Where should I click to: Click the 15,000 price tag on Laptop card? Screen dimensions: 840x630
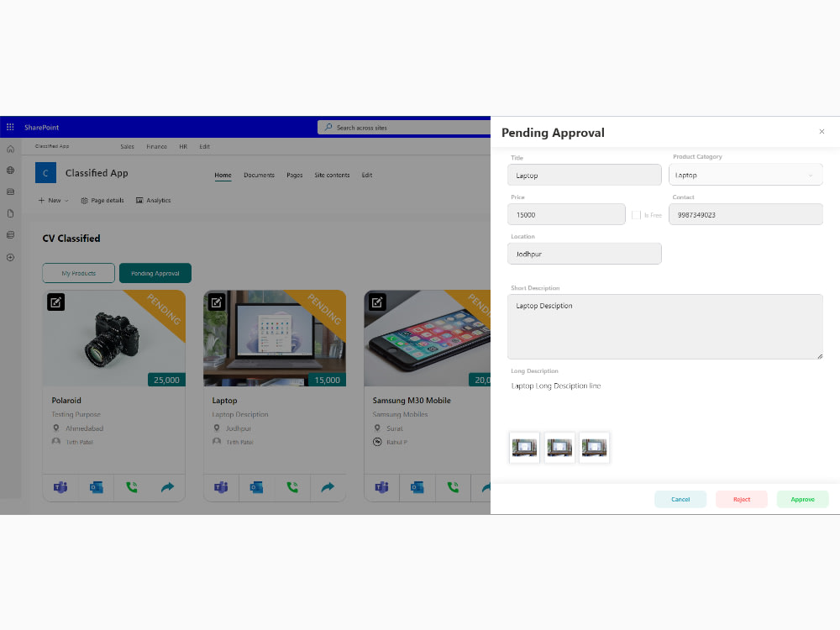[327, 380]
